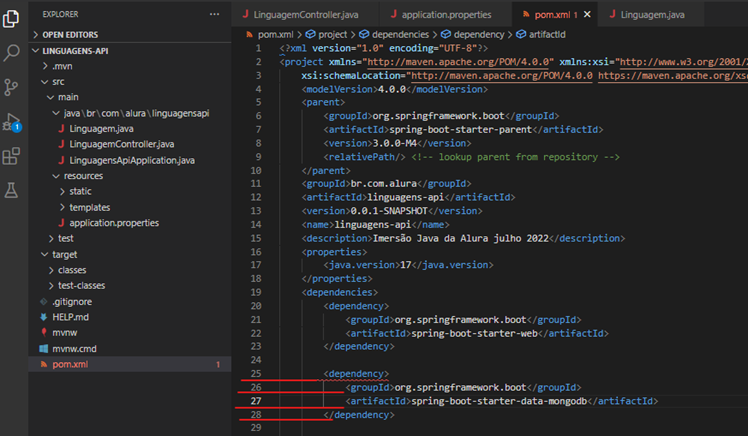Collapse the java\br\com\alura\linguagensapi folder
The height and width of the screenshot is (436, 748).
coord(130,113)
